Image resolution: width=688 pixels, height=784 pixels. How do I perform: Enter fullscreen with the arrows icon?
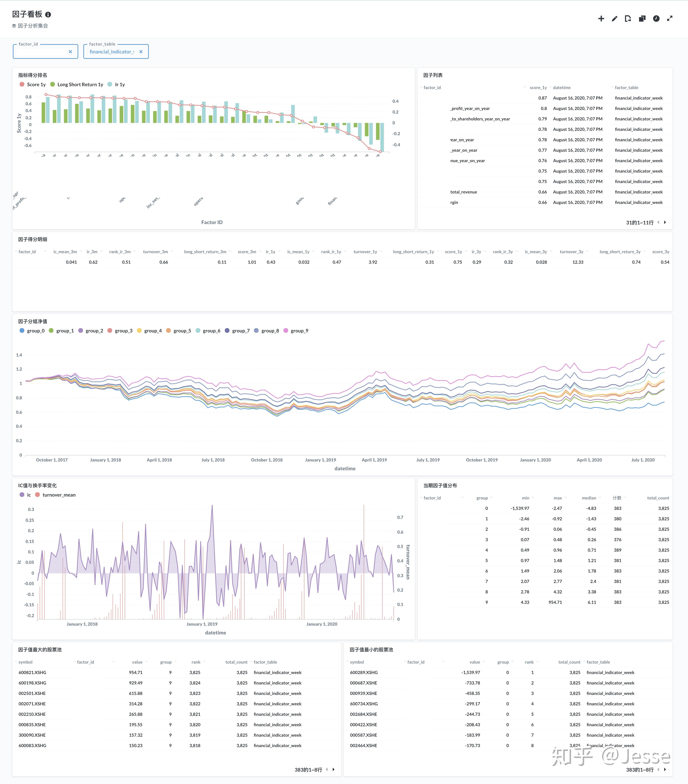670,18
